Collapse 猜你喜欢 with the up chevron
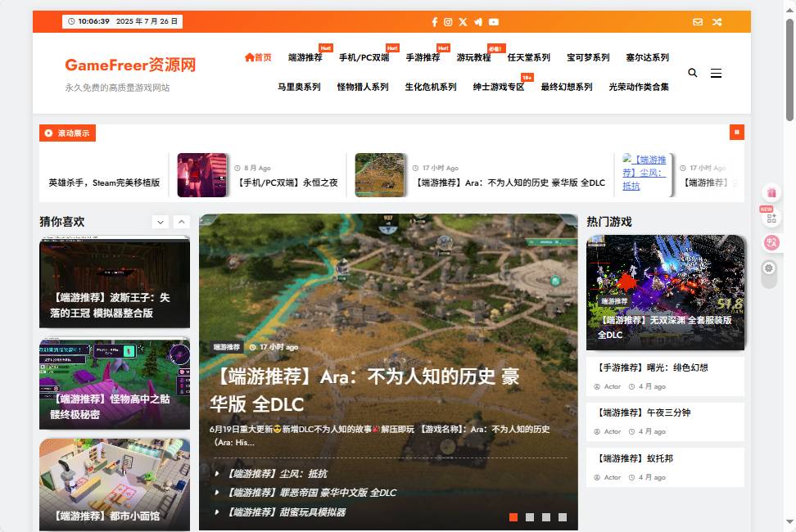 tap(181, 222)
